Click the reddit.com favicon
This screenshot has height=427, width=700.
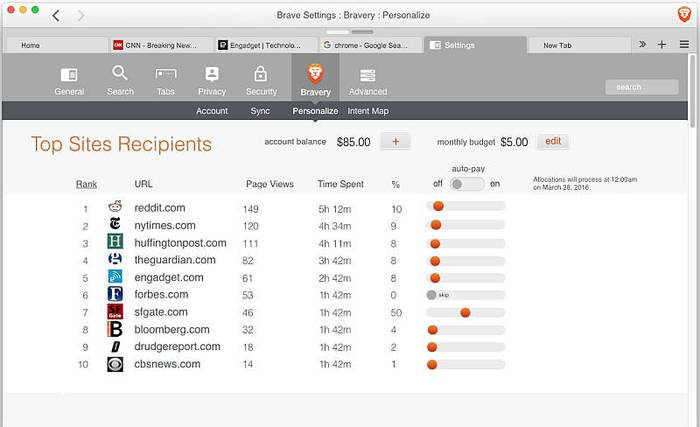tap(115, 206)
